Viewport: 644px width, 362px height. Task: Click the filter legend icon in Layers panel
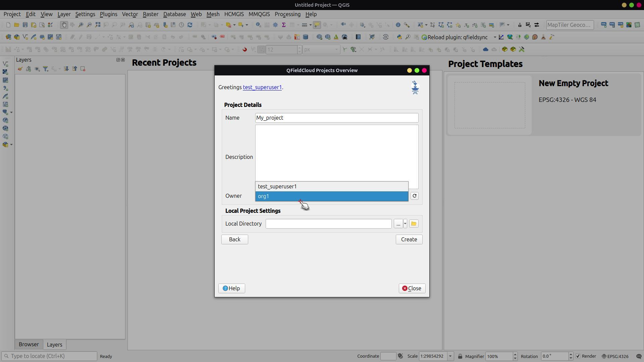pyautogui.click(x=45, y=69)
